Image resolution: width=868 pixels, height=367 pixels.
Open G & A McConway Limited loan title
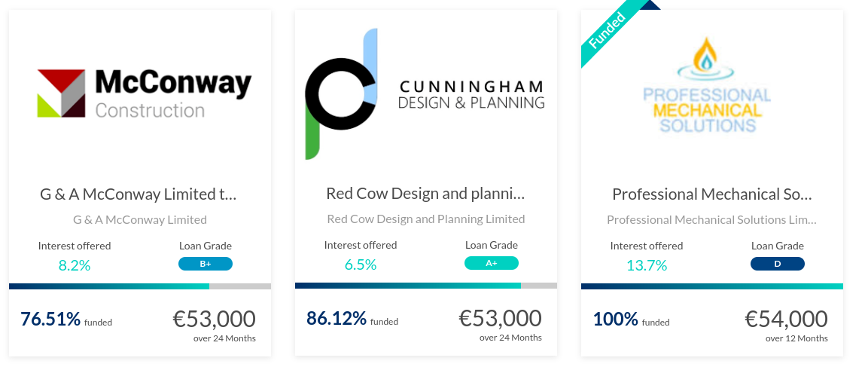[x=139, y=194]
